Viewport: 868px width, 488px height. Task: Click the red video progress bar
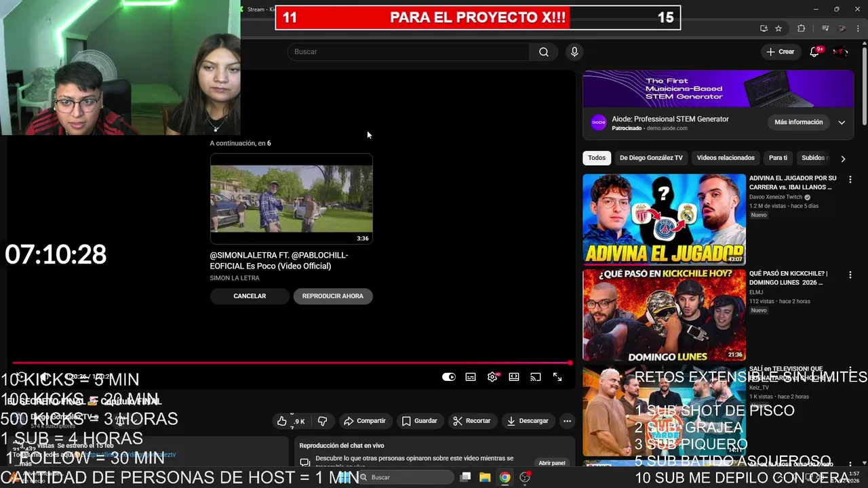coord(292,363)
